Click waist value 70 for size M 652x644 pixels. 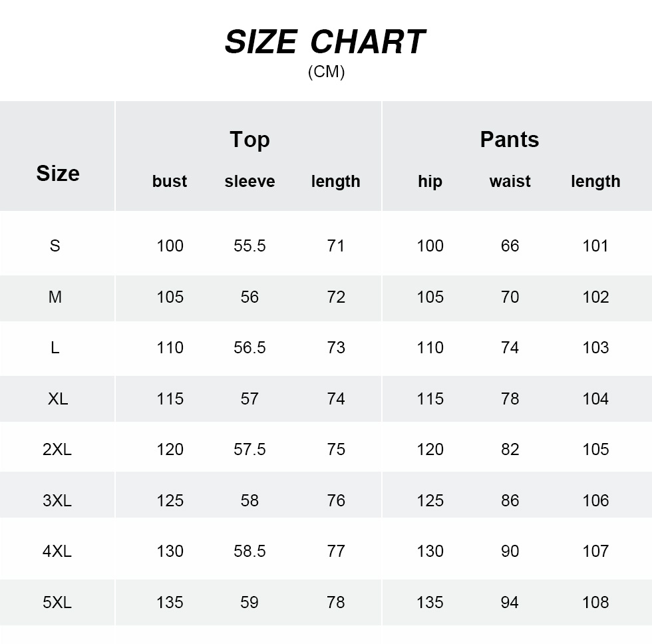[x=510, y=297]
